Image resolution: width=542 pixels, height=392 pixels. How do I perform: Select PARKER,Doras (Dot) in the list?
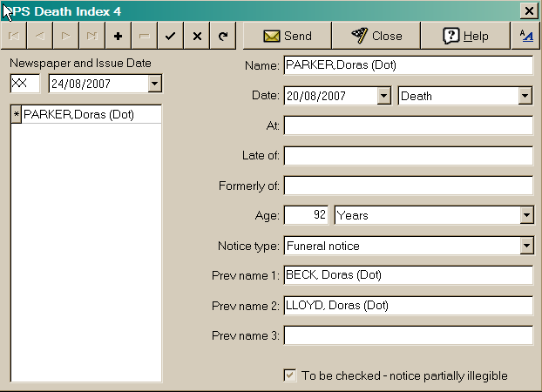(x=78, y=114)
